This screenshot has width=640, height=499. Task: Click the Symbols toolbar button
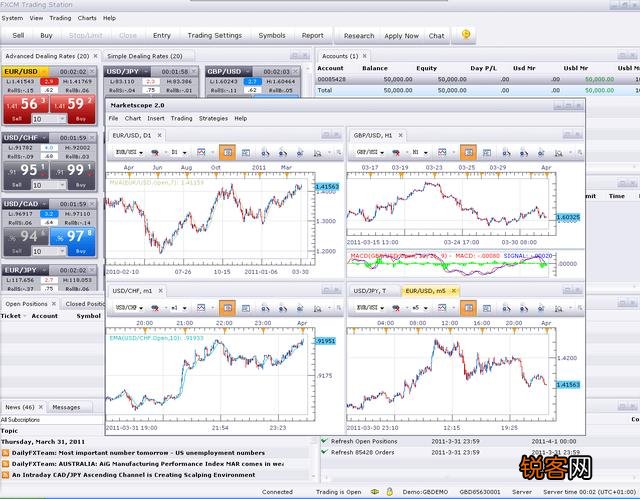pyautogui.click(x=272, y=35)
